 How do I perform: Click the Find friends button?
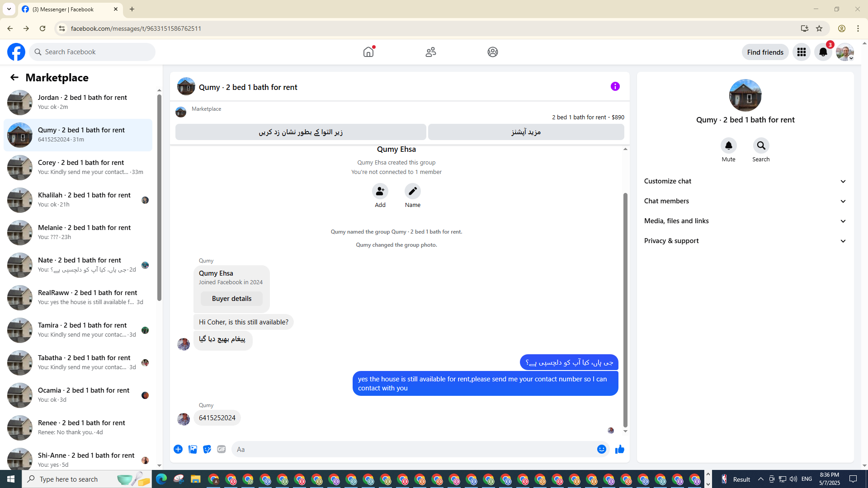pos(765,52)
